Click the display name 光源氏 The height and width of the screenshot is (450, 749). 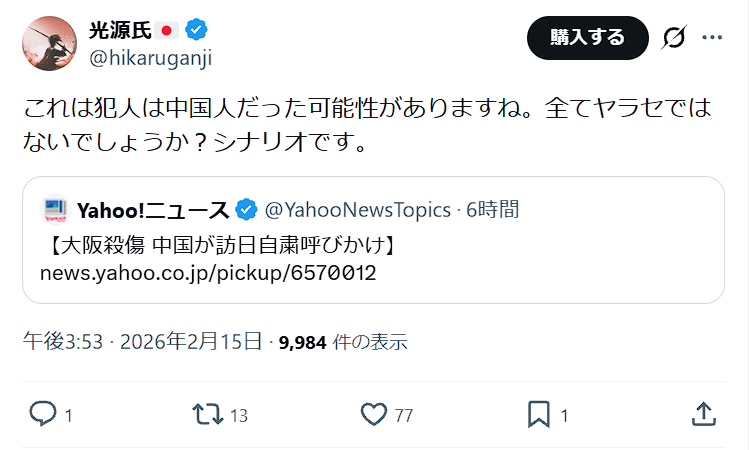(118, 30)
